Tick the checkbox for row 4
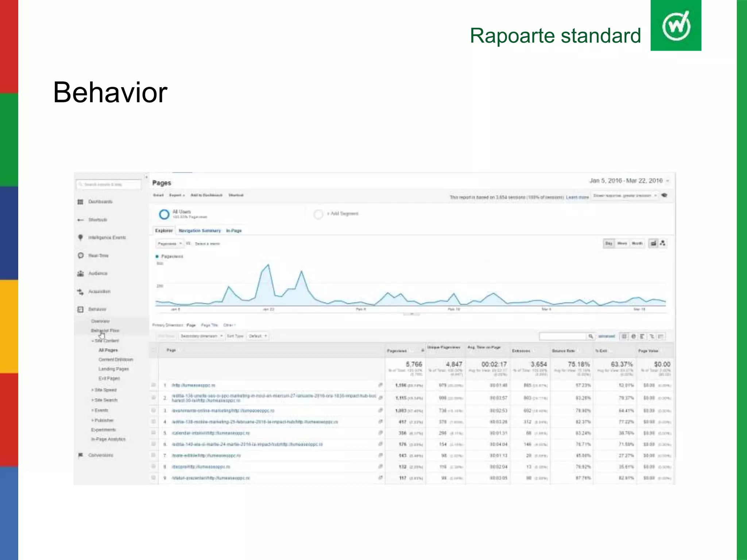The image size is (747, 560). coord(154,422)
